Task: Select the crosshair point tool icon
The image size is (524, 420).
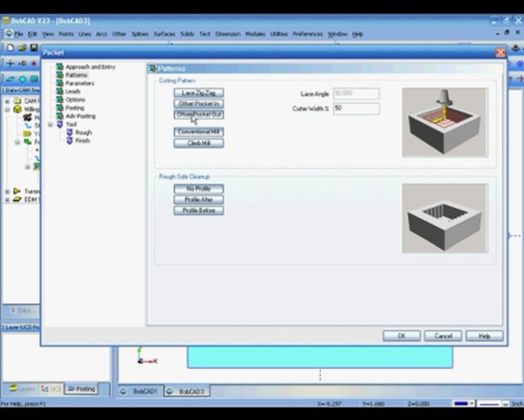Action: coord(10,64)
